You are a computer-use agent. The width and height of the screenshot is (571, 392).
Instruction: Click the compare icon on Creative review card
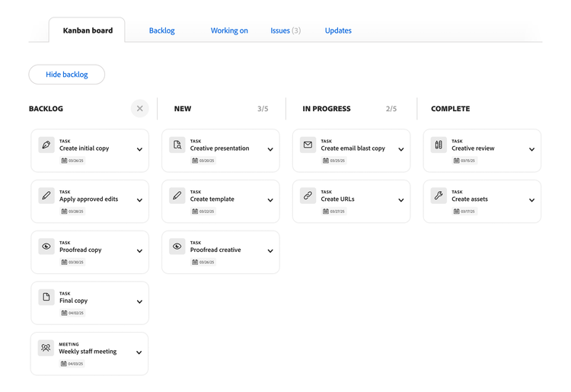point(439,145)
